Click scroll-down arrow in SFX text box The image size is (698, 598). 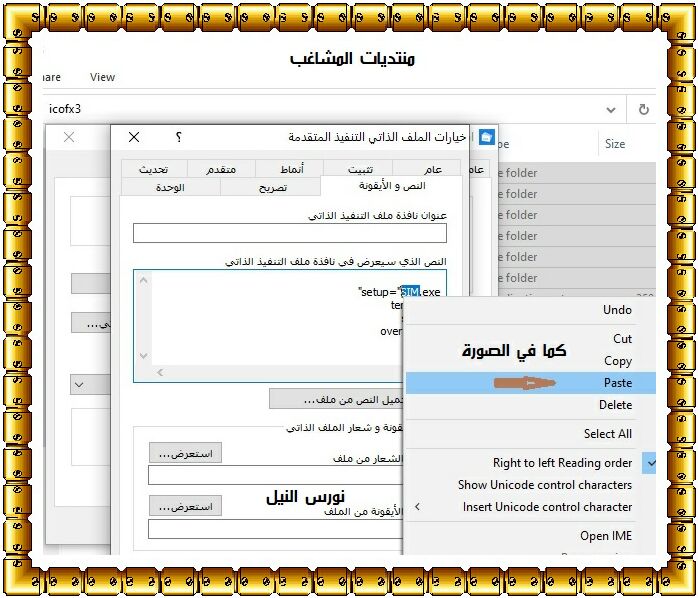click(x=144, y=355)
